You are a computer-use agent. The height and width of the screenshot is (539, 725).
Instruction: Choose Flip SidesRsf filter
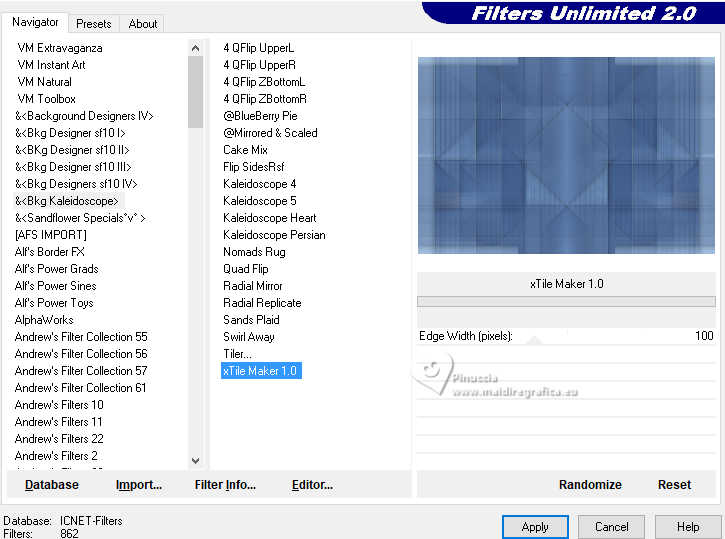coord(253,167)
